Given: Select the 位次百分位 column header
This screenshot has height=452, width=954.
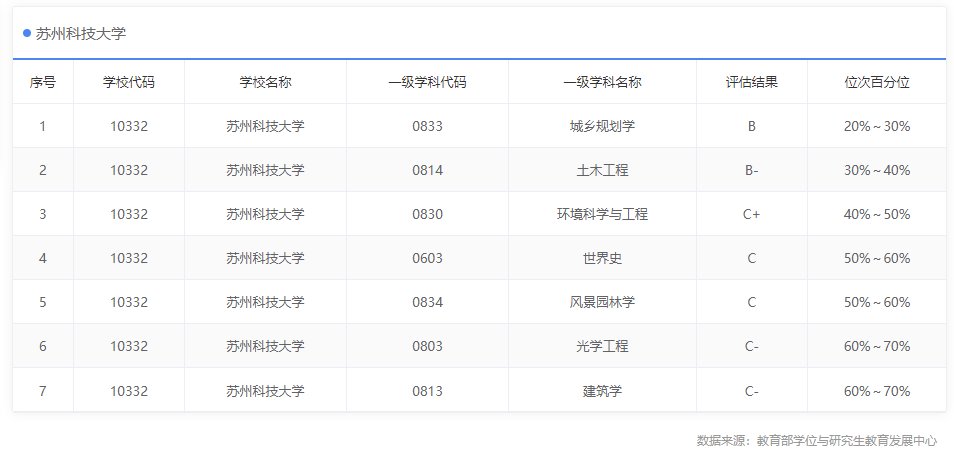Looking at the screenshot, I should click(877, 82).
